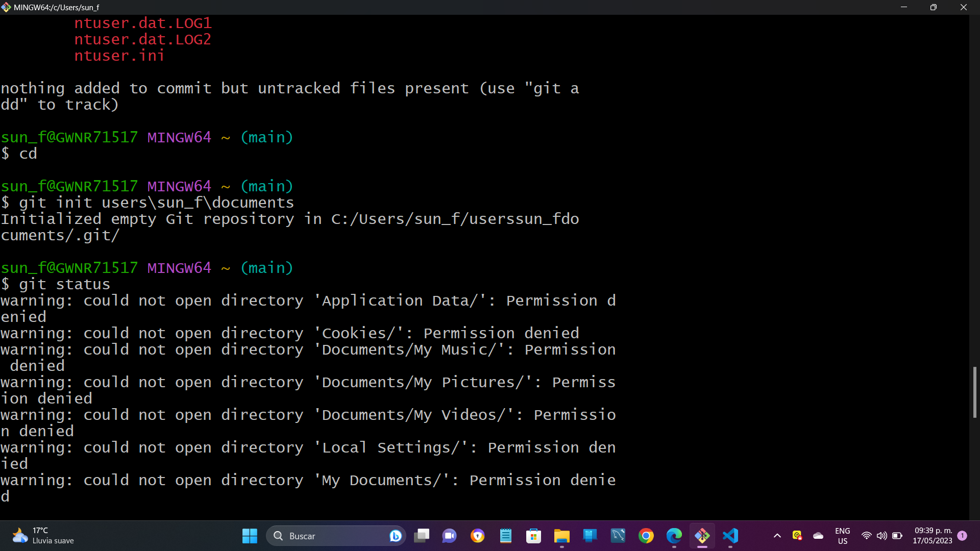
Task: Click the 'ntuser.dat.LOG1' file name
Action: [x=142, y=23]
